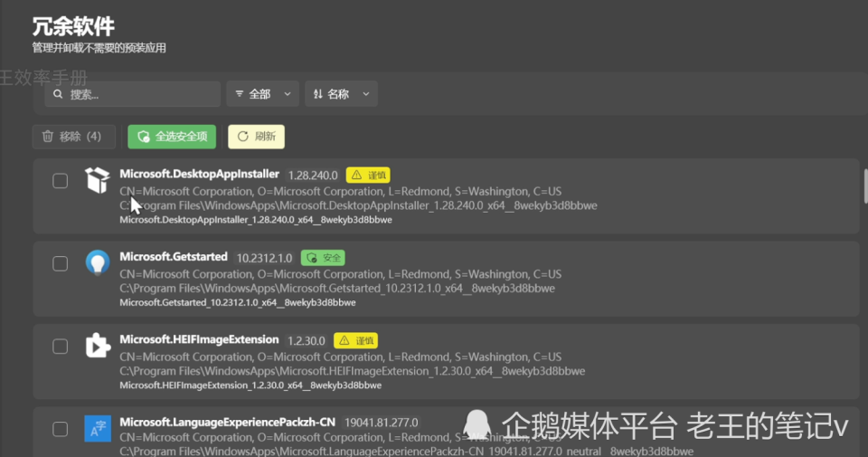This screenshot has height=457, width=868.
Task: Click the 安全 badge on Getstarted
Action: tap(323, 258)
